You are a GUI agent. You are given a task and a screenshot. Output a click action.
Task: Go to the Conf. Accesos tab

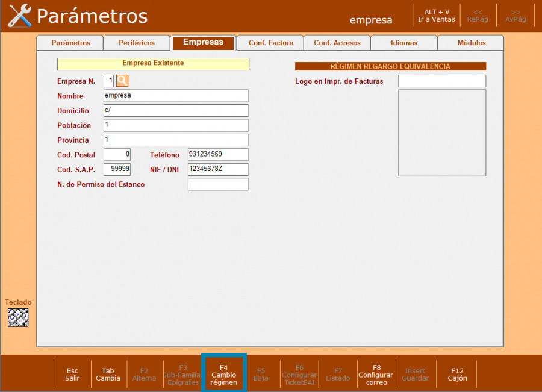(x=337, y=43)
